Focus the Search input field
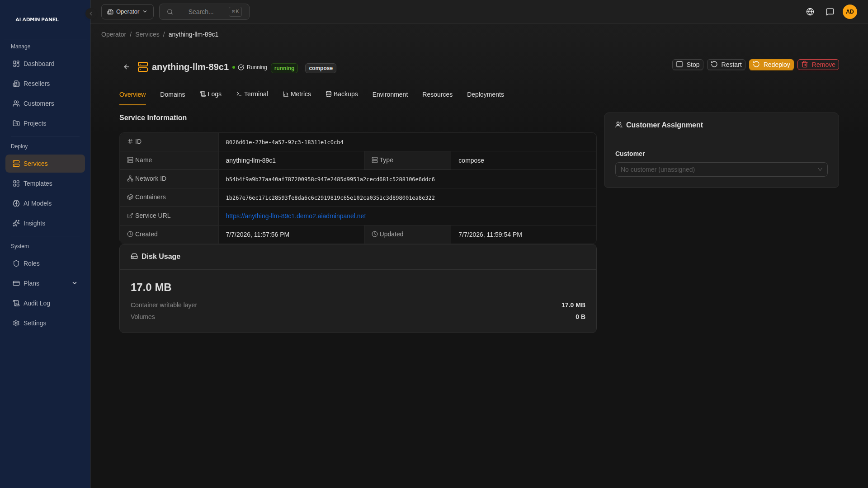Viewport: 868px width, 488px height. tap(204, 12)
